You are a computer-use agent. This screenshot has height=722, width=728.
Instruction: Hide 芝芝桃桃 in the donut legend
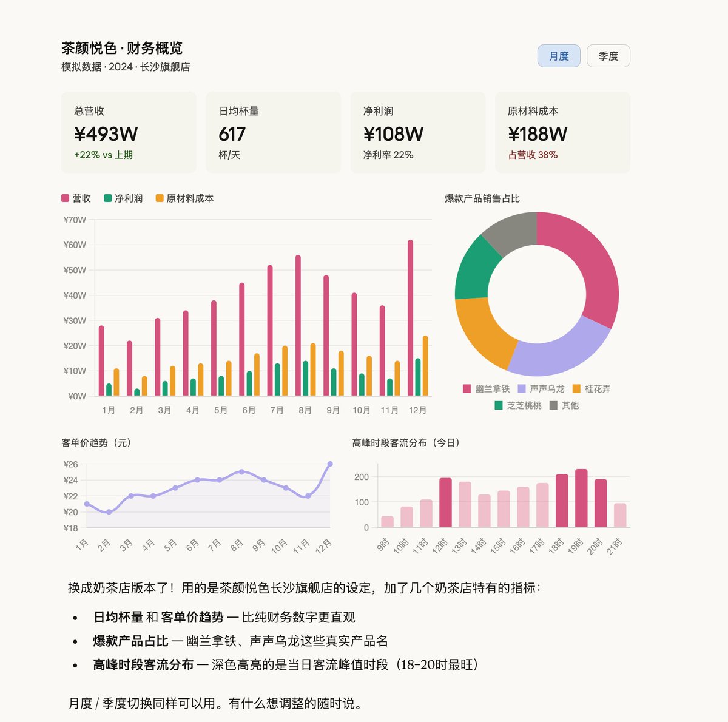coord(518,405)
